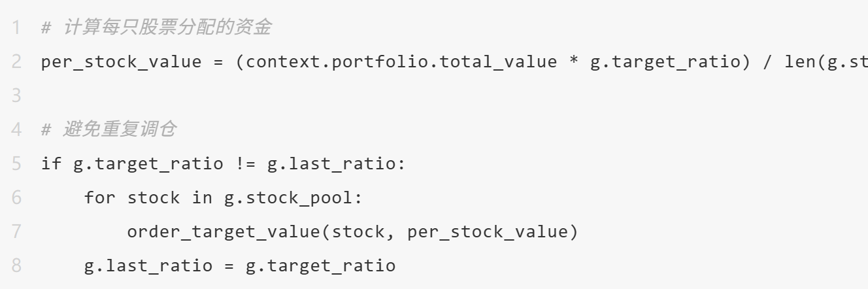
Task: Click per_stock_value variable on line 2
Action: pyautogui.click(x=121, y=62)
